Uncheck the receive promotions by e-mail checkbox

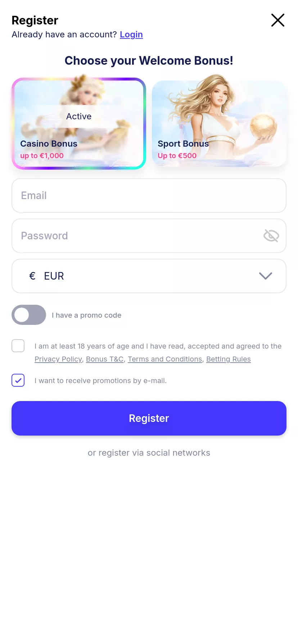point(18,380)
